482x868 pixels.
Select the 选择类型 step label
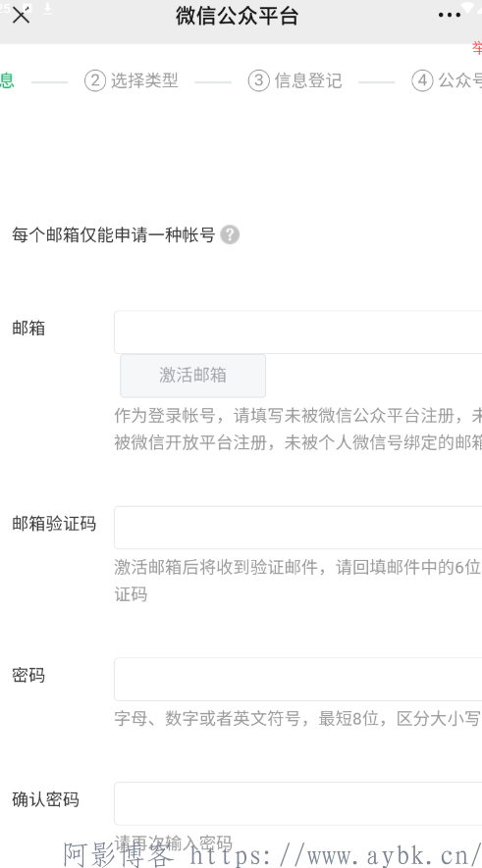click(x=144, y=80)
